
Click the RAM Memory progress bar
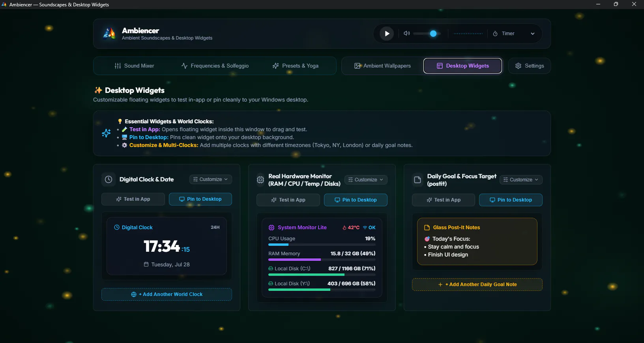[322, 260]
